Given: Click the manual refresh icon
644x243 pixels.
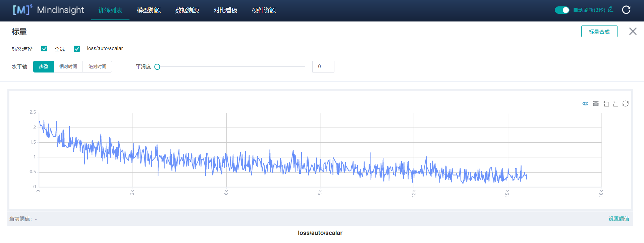Looking at the screenshot, I should [626, 10].
